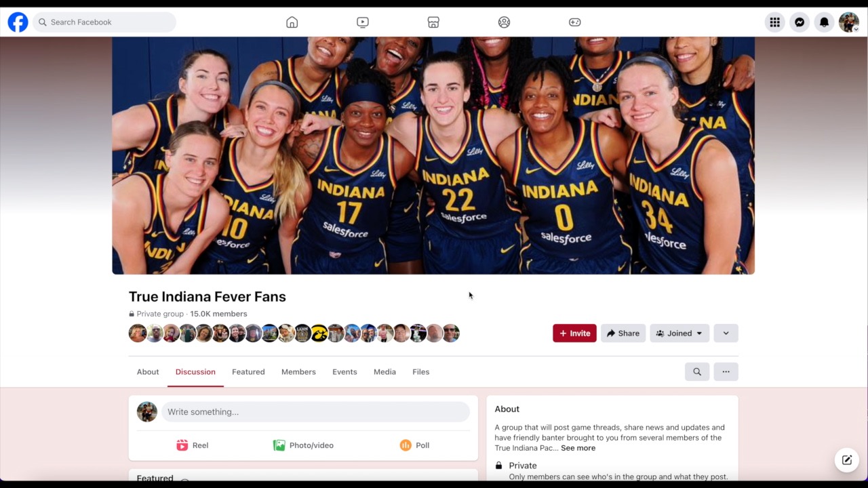Click the group cover photo
This screenshot has height=488, width=868.
[x=433, y=155]
